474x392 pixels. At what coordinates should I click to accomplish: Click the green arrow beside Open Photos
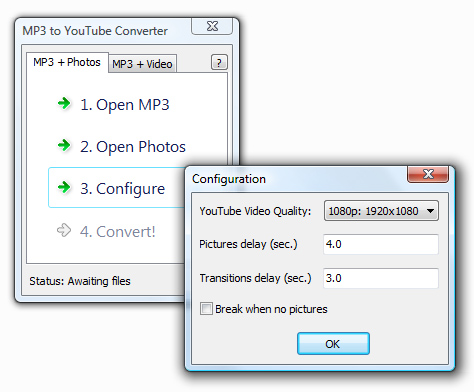(64, 145)
